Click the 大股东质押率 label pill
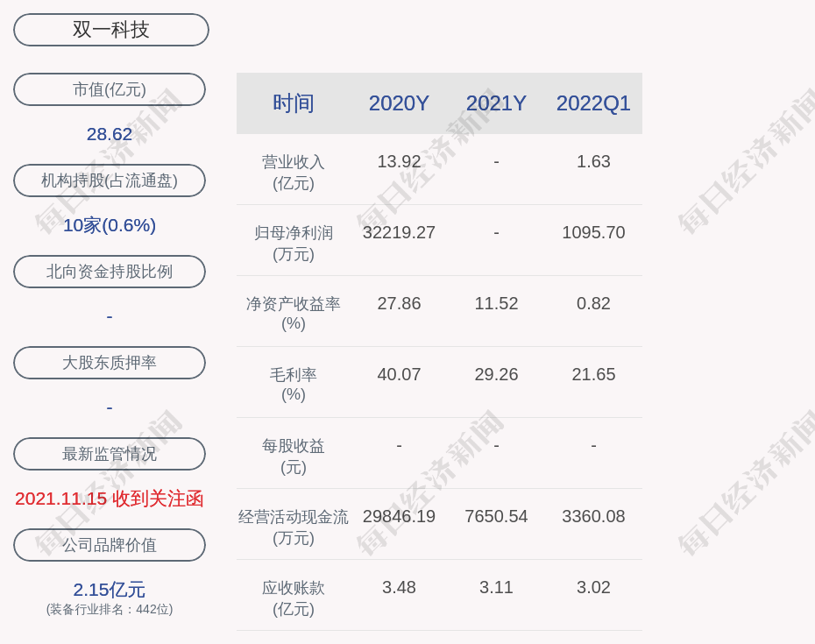 (110, 363)
